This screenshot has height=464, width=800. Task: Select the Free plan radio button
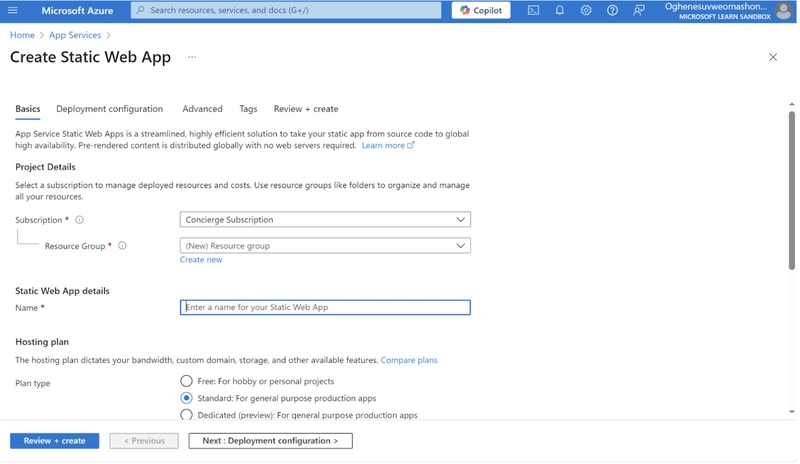(186, 381)
